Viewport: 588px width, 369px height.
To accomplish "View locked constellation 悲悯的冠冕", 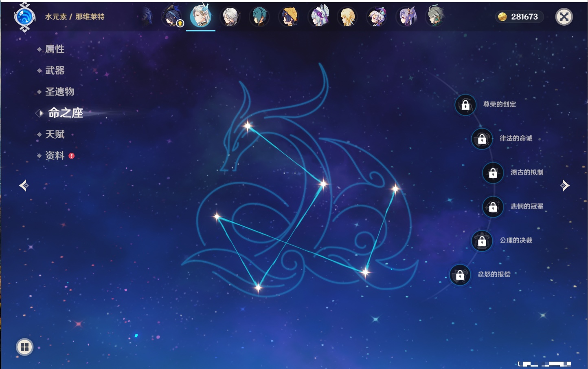I will click(493, 207).
